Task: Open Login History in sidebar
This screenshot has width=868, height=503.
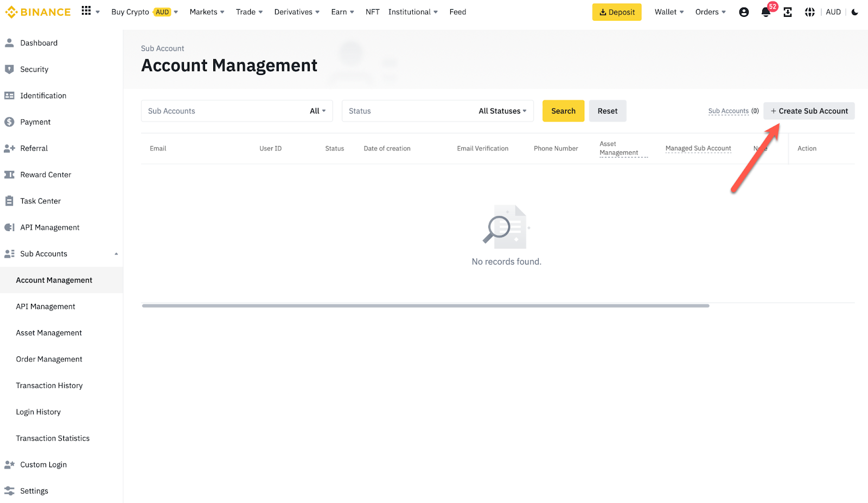Action: (x=38, y=412)
